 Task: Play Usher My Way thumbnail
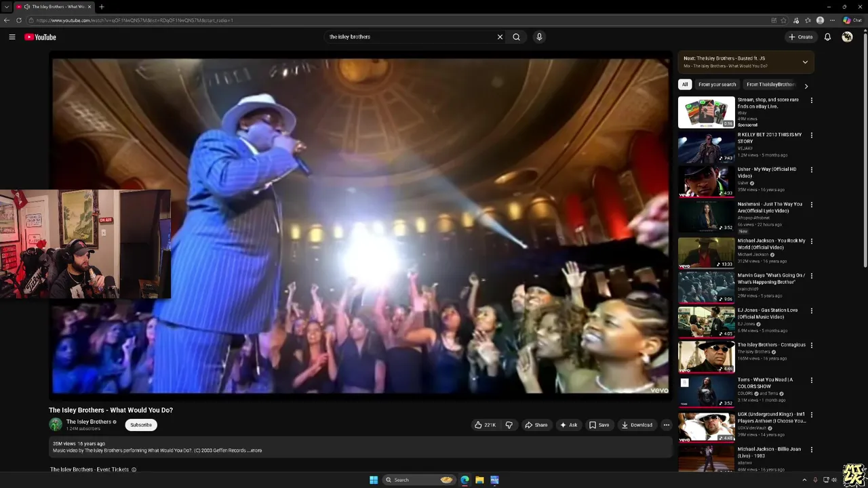pos(707,182)
